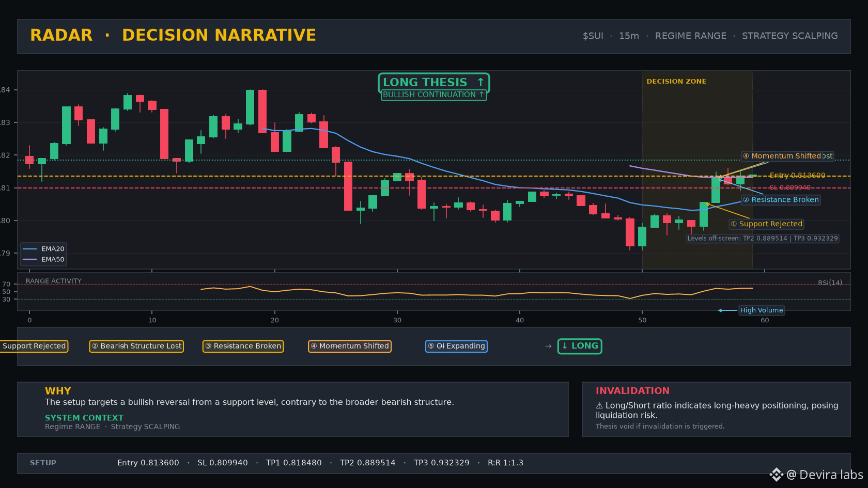
Task: Click the DECISION ZONE label
Action: pos(676,82)
